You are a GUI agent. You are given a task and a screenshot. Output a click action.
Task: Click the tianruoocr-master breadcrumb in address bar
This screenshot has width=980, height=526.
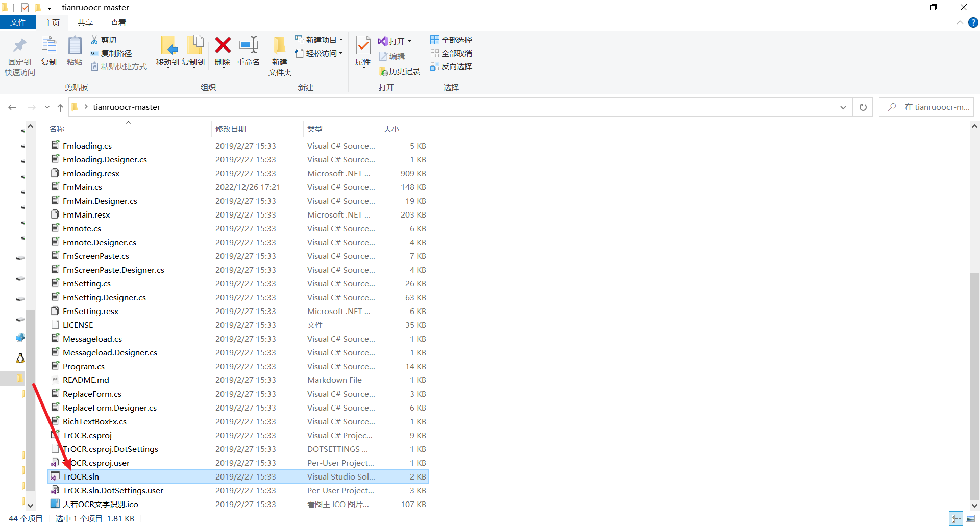(127, 107)
